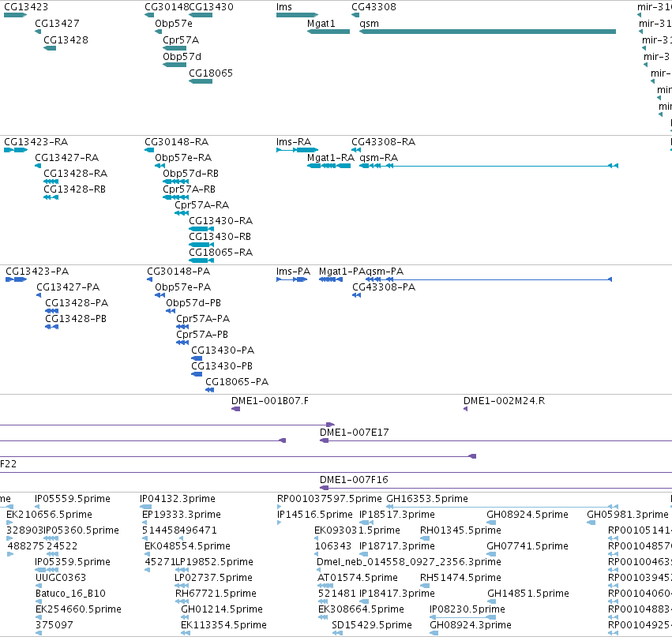Click EST Batuco_16_B10
This screenshot has width=672, height=637.
click(71, 594)
